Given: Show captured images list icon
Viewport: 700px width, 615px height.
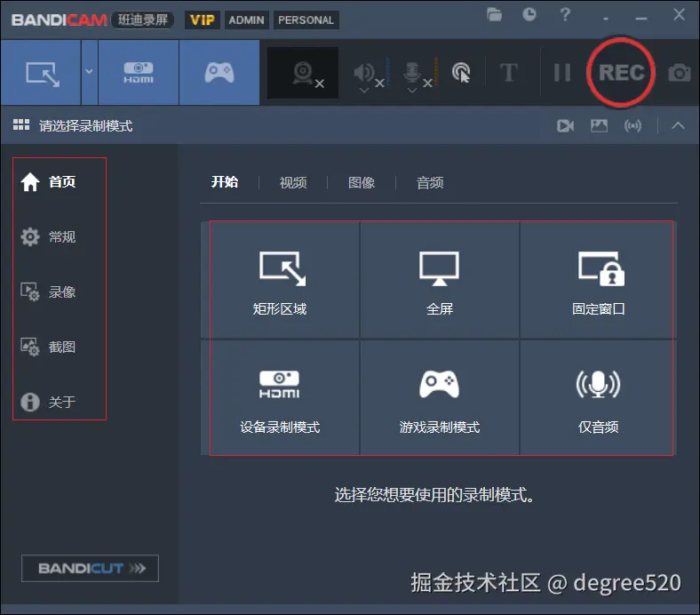Looking at the screenshot, I should coord(599,126).
